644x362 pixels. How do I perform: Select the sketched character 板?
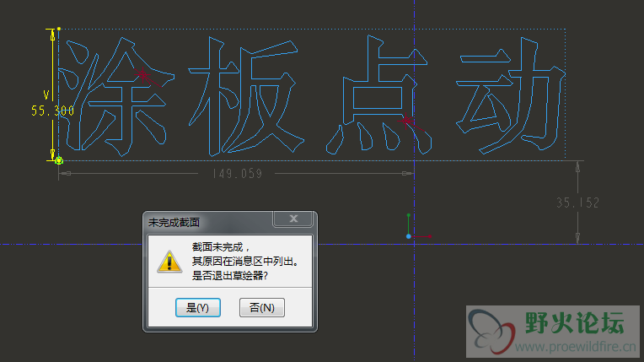[247, 97]
